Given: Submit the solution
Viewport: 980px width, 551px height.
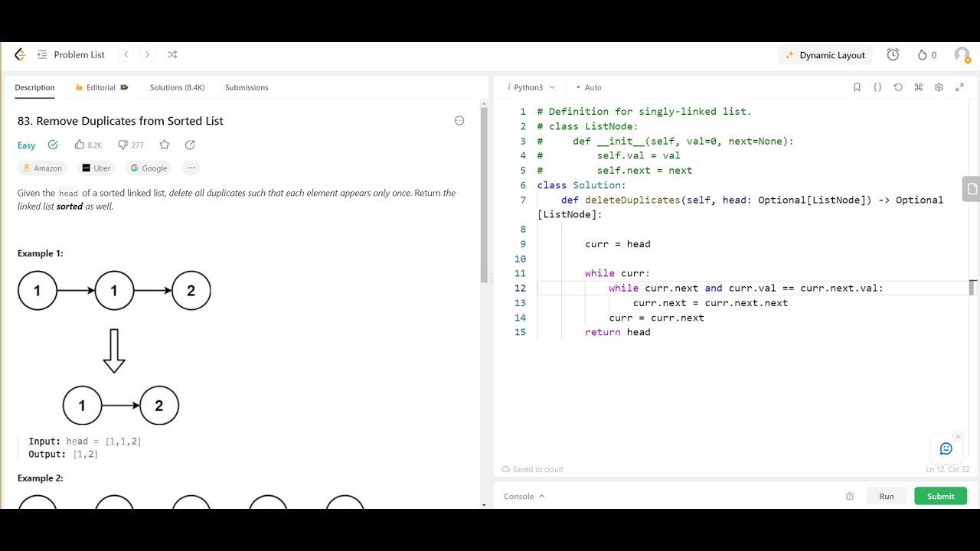Looking at the screenshot, I should [x=940, y=496].
